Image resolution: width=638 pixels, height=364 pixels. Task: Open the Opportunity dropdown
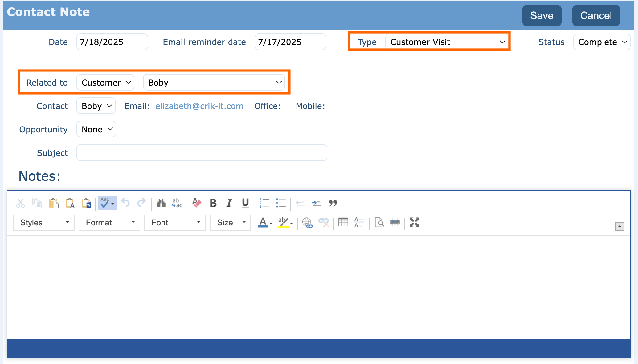(x=96, y=129)
